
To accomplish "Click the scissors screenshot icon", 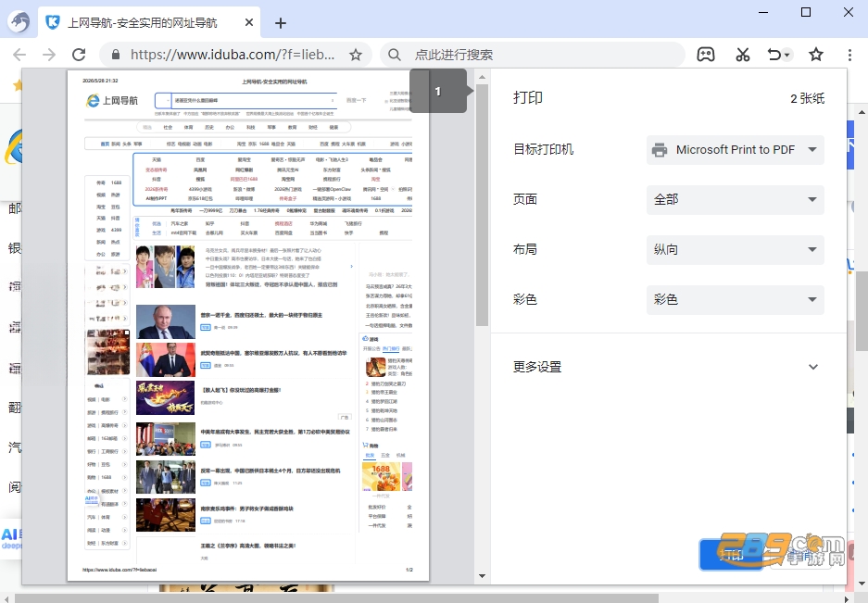I will click(742, 55).
